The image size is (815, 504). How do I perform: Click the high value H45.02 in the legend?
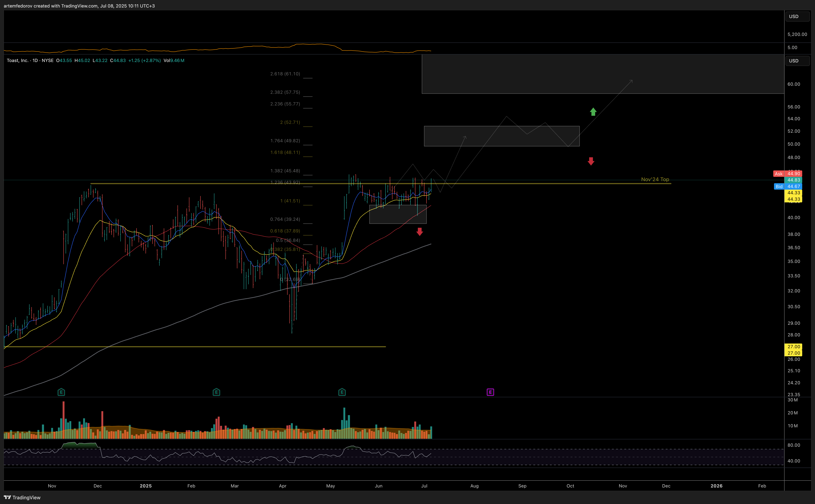[x=82, y=60]
